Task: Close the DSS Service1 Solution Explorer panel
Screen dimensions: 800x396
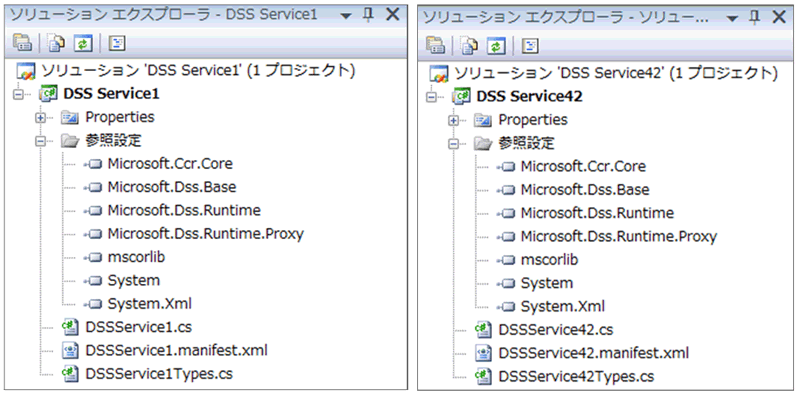Action: (x=392, y=15)
